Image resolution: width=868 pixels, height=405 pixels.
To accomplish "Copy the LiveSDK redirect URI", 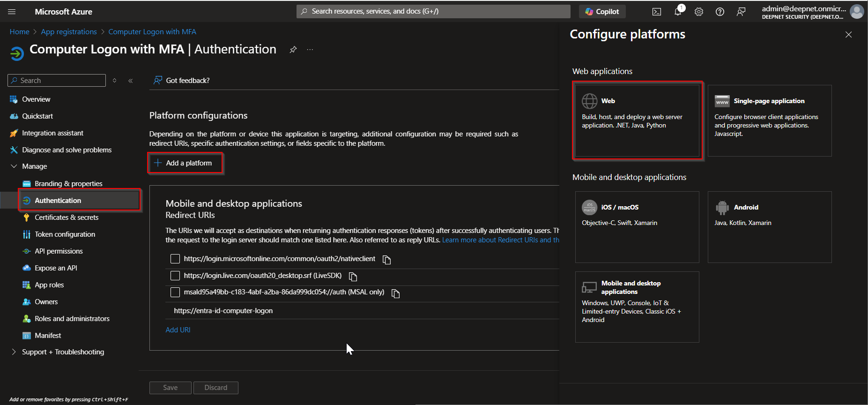I will 353,277.
